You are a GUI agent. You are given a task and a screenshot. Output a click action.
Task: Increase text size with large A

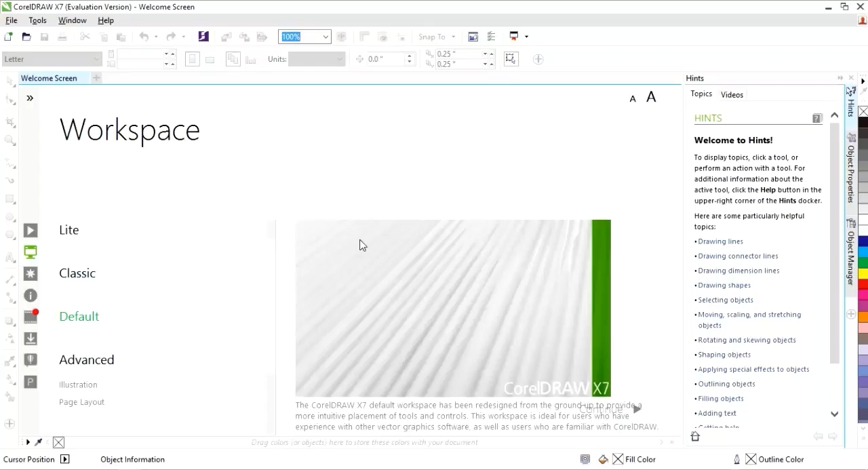pos(651,97)
